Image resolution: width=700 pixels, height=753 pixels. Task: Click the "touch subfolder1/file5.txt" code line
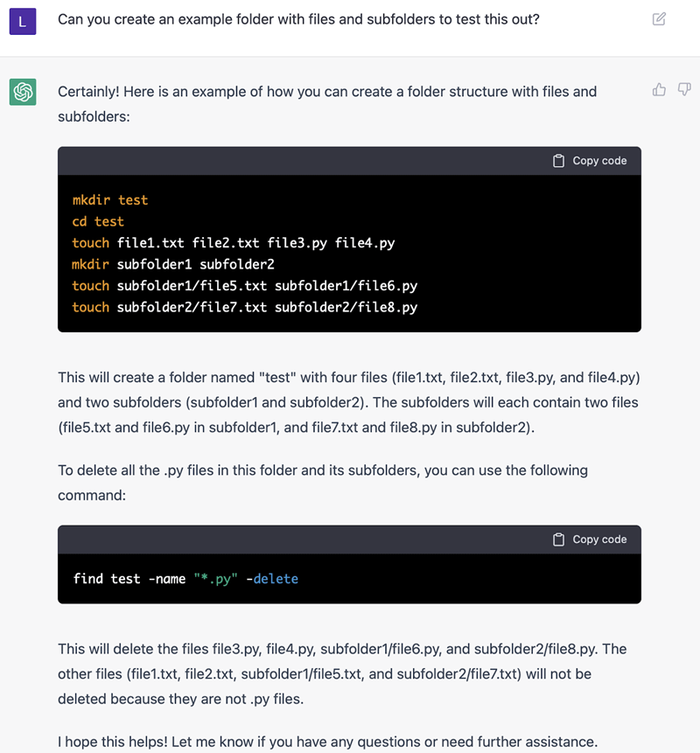(x=244, y=286)
